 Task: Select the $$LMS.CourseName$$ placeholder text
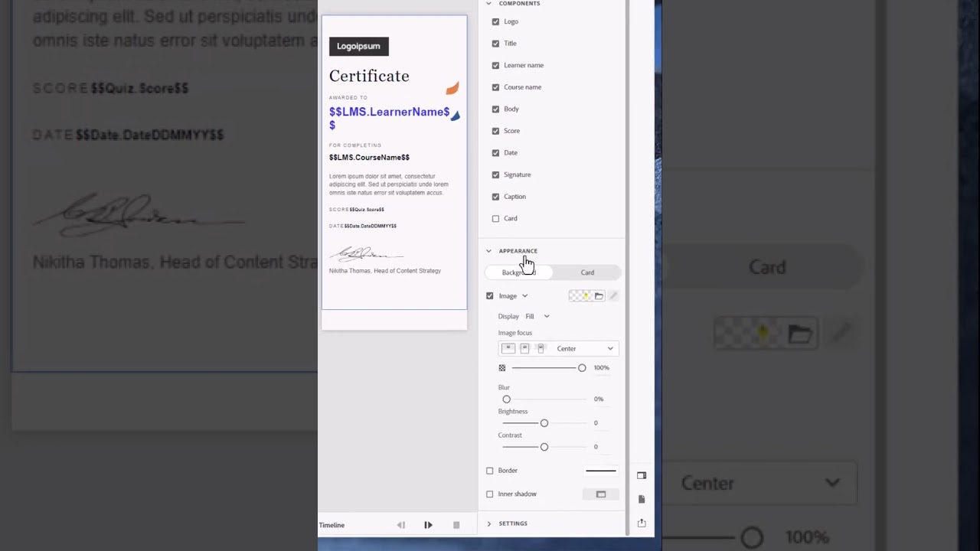click(369, 158)
